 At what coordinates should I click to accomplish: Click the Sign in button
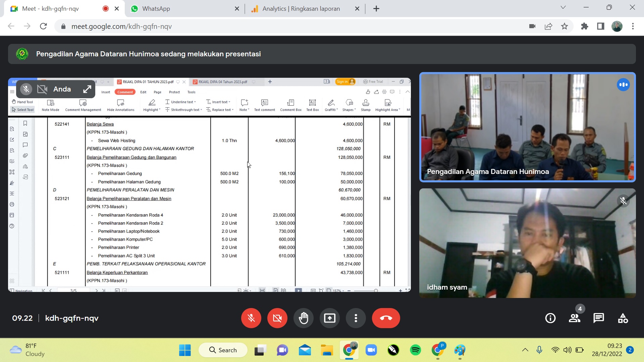click(345, 81)
